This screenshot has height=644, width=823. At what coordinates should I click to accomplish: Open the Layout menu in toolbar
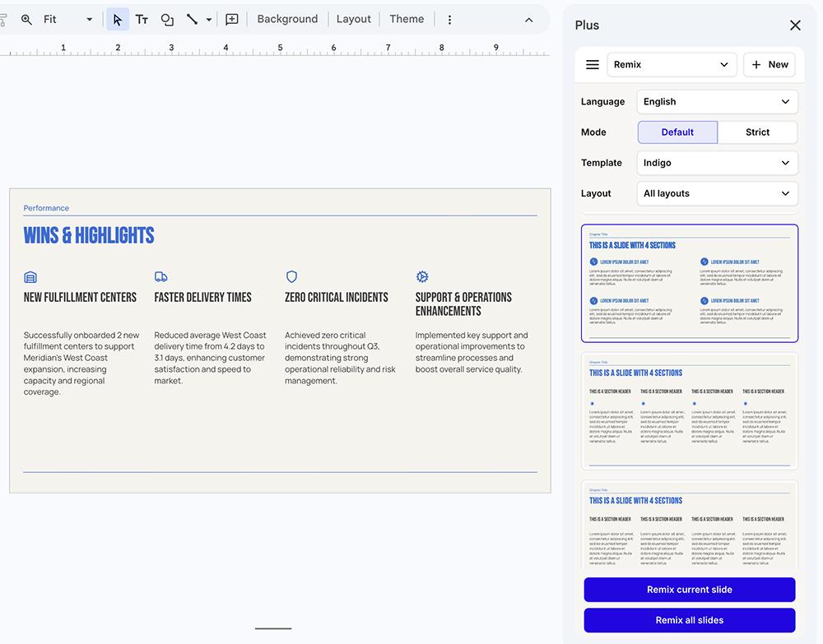click(x=353, y=19)
